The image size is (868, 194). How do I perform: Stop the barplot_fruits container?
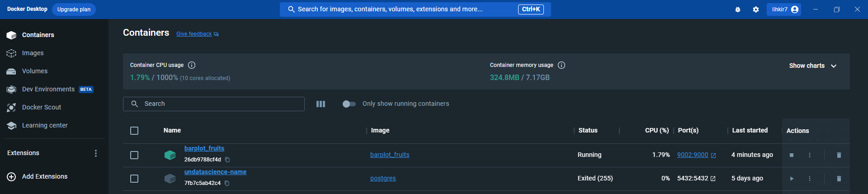(792, 155)
